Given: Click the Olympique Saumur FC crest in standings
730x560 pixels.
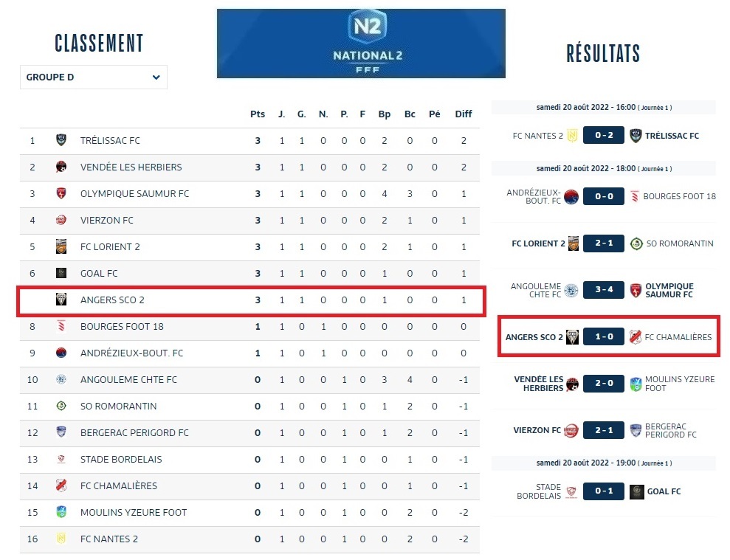Looking at the screenshot, I should click(x=61, y=193).
